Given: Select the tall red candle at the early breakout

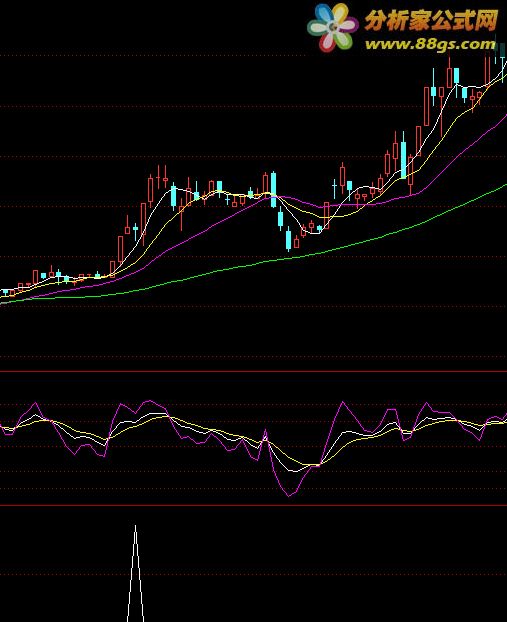Looking at the screenshot, I should (121, 248).
